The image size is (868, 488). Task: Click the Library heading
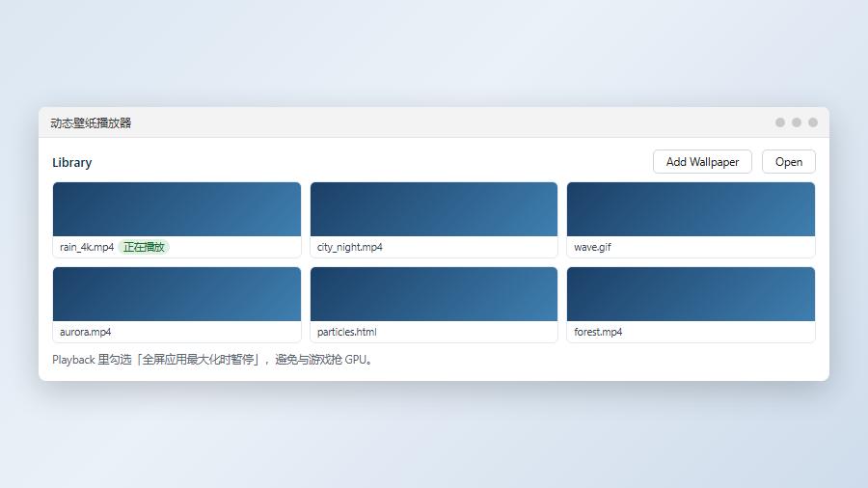click(72, 163)
